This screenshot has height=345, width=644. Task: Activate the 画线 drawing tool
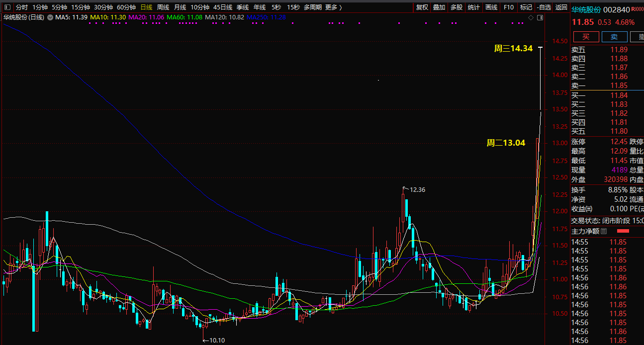point(491,7)
